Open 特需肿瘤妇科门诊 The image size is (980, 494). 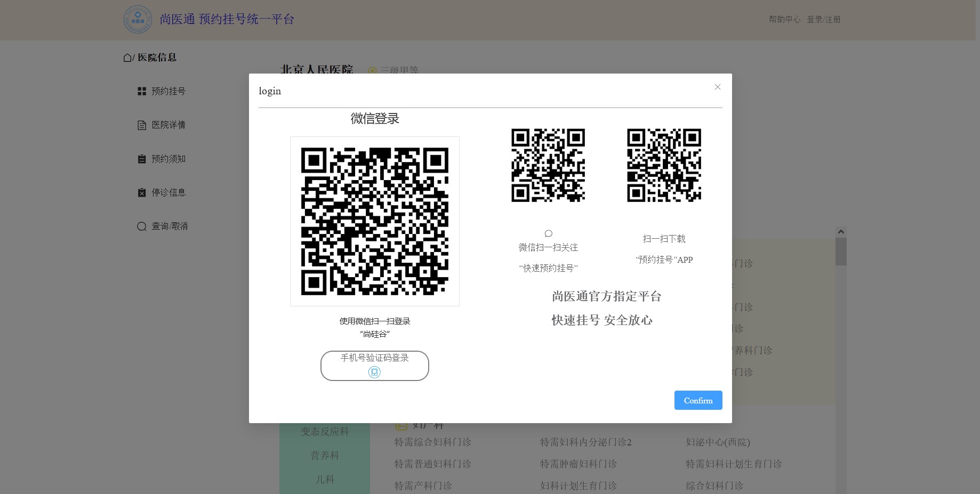pyautogui.click(x=579, y=464)
